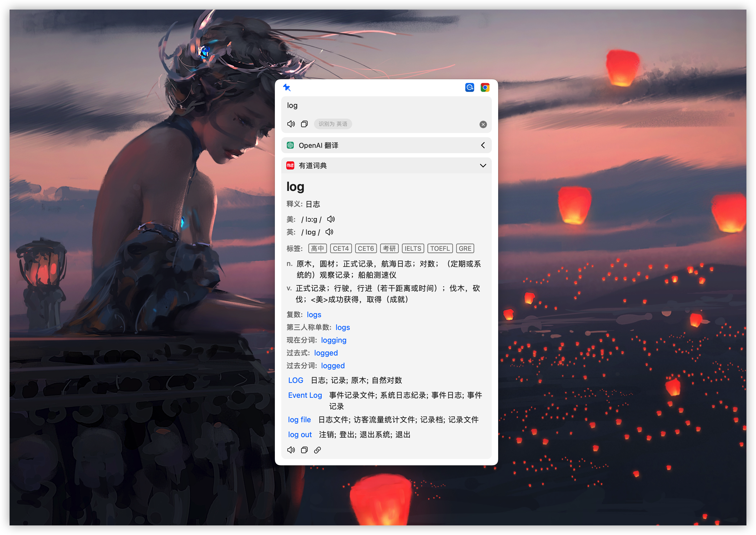Open the query in Chrome browser icon
The height and width of the screenshot is (535, 756).
tap(485, 87)
